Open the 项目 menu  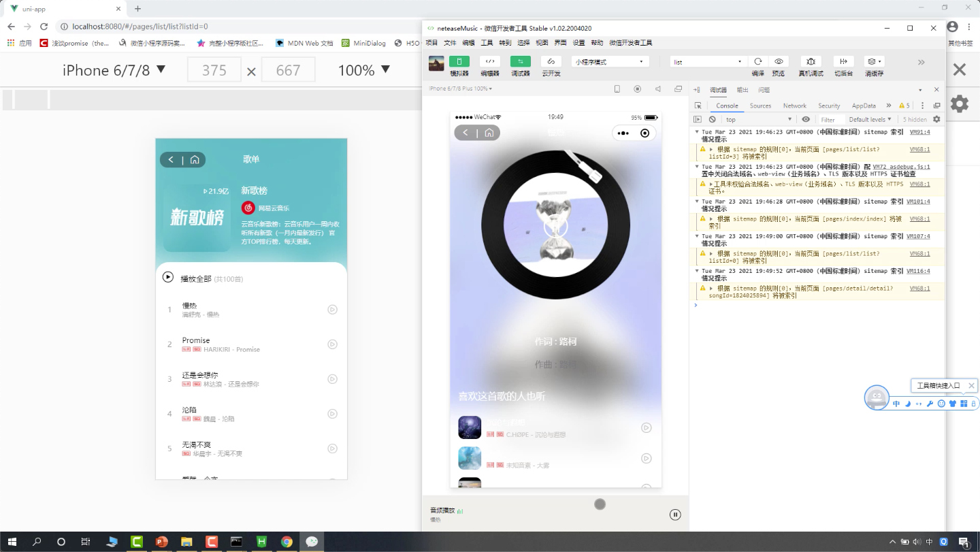click(432, 43)
